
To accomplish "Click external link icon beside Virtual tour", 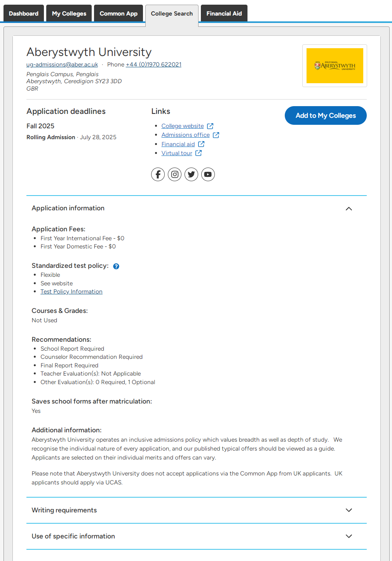I will click(199, 153).
